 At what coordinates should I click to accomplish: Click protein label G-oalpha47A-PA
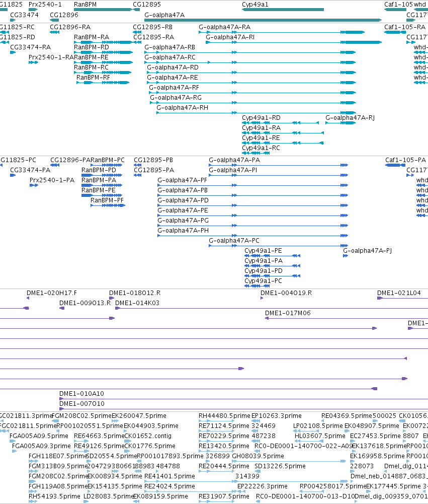[x=234, y=160]
